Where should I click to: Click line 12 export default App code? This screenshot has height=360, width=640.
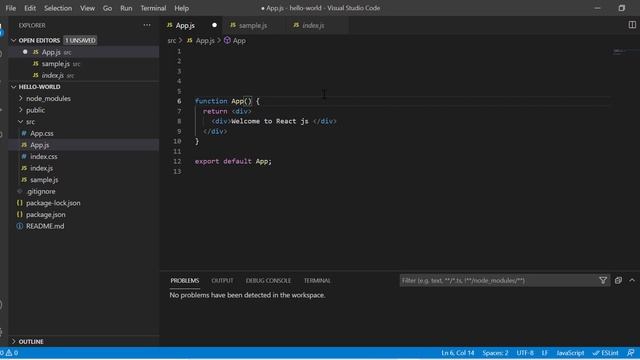tap(233, 161)
